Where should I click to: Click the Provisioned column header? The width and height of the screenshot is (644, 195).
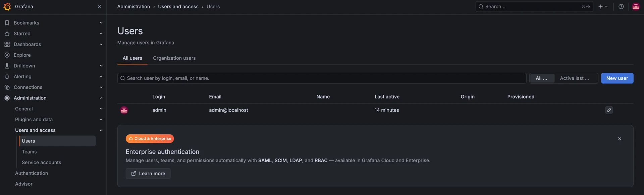pyautogui.click(x=521, y=96)
